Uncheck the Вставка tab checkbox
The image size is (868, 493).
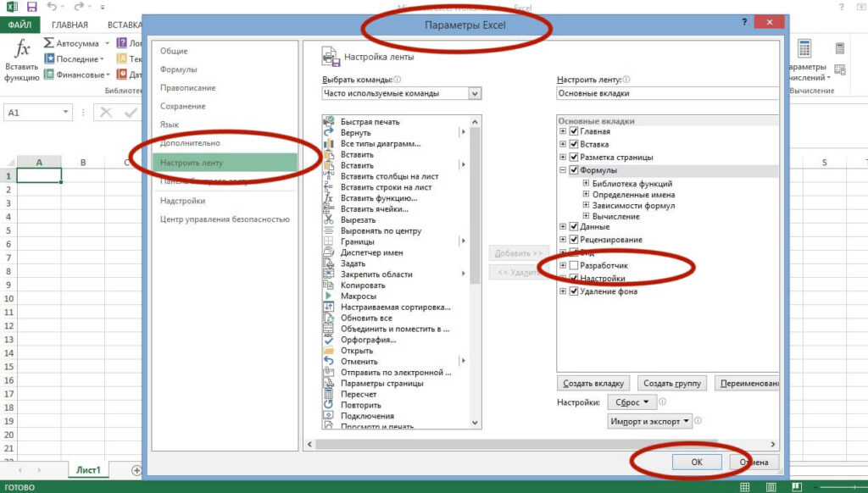coord(574,144)
